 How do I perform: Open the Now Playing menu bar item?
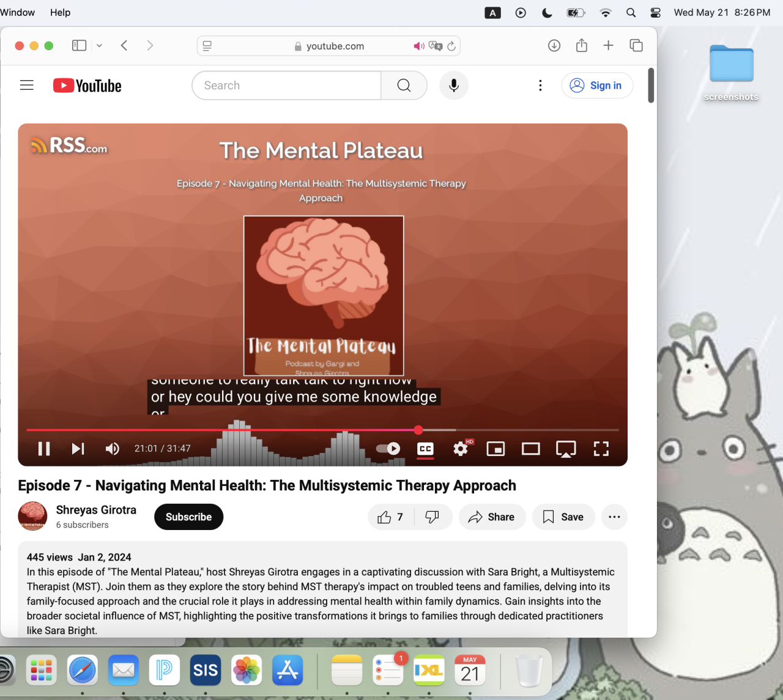[521, 12]
